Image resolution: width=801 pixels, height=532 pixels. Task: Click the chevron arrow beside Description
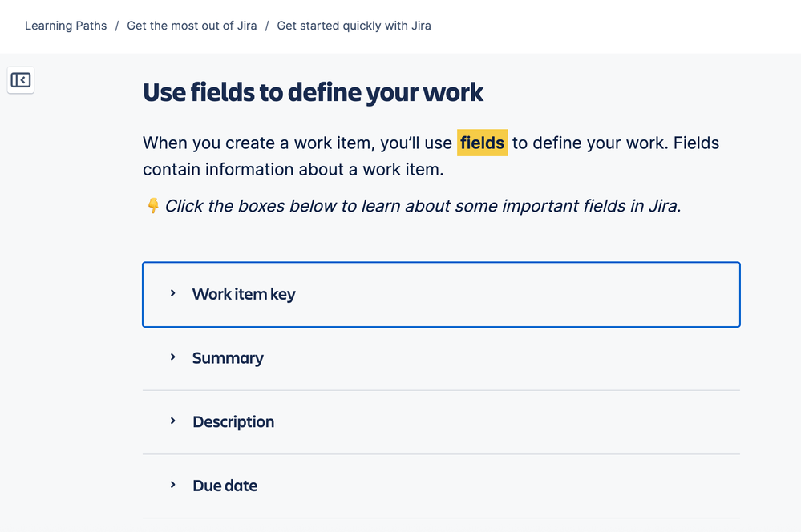point(172,421)
